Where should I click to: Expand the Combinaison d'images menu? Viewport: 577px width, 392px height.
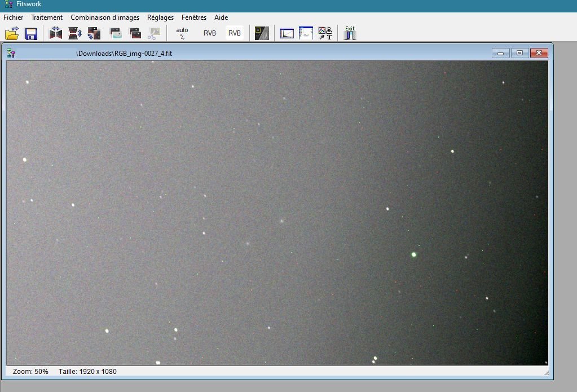click(105, 17)
